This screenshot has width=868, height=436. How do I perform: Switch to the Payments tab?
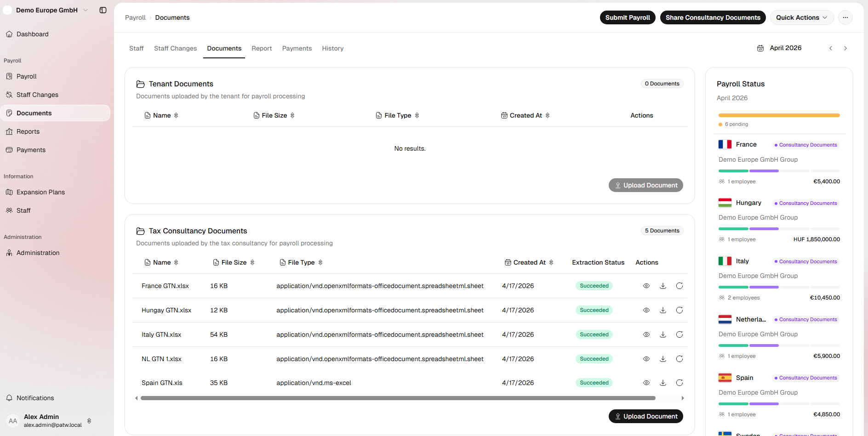[297, 48]
